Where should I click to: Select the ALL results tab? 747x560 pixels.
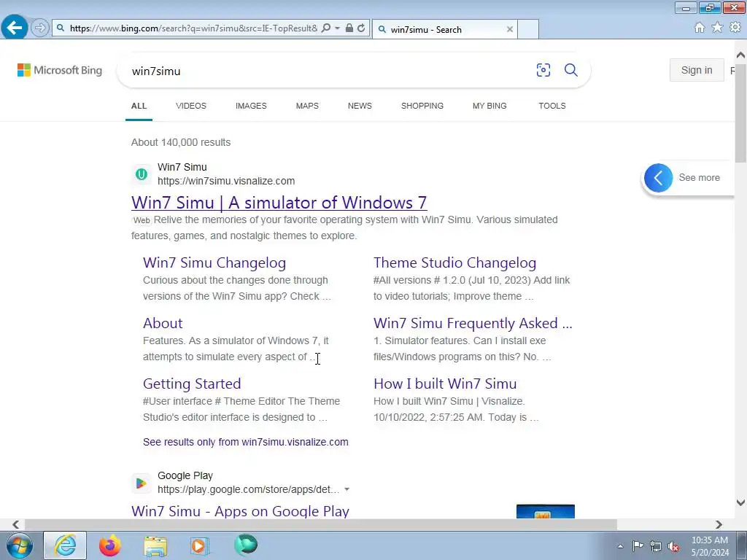point(139,106)
